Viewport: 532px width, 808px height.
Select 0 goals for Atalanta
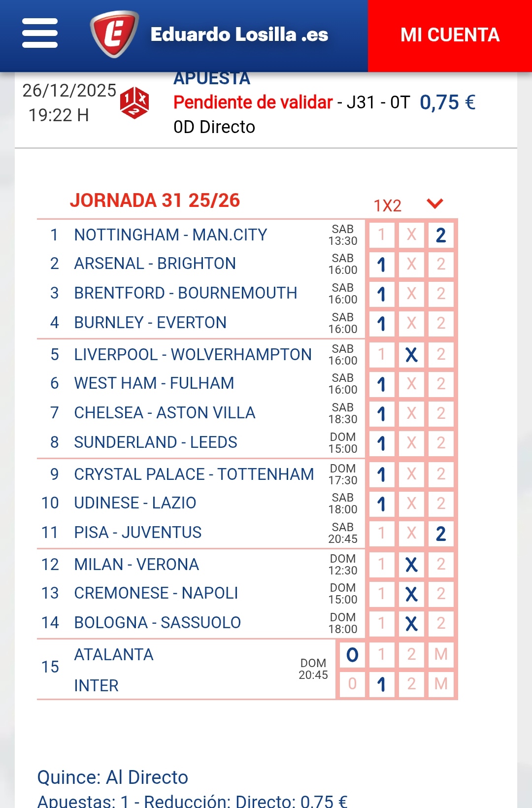pyautogui.click(x=352, y=654)
